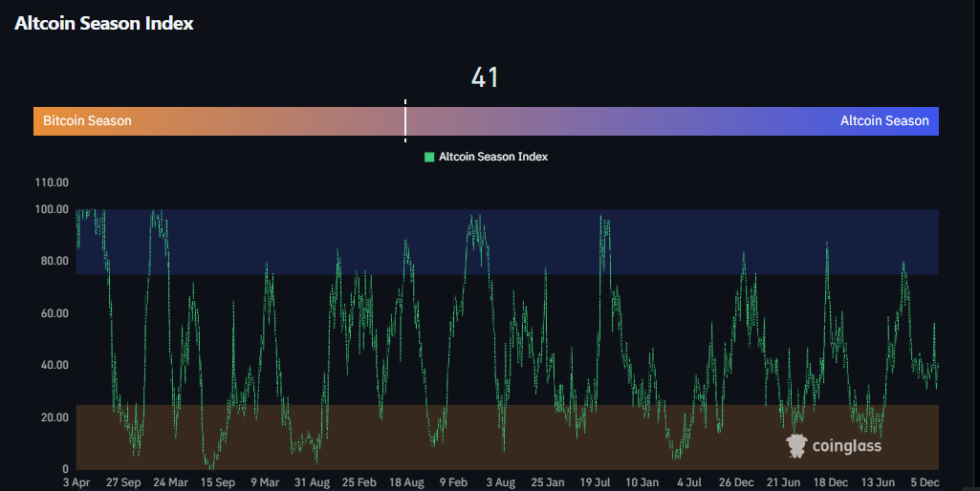Click the 25 Feb date label

coord(359,482)
